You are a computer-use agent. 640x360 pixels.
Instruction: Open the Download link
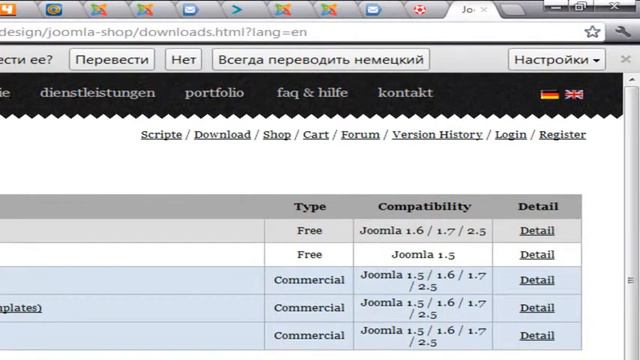point(222,135)
